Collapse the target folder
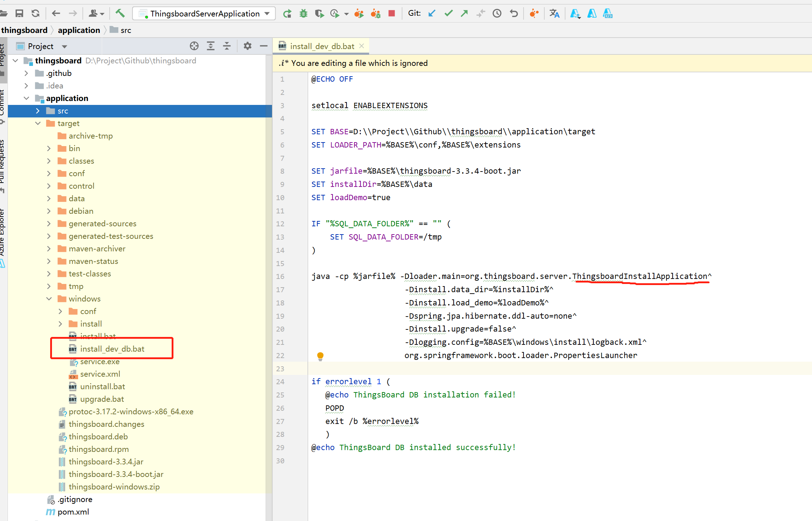The width and height of the screenshot is (812, 521). point(38,123)
